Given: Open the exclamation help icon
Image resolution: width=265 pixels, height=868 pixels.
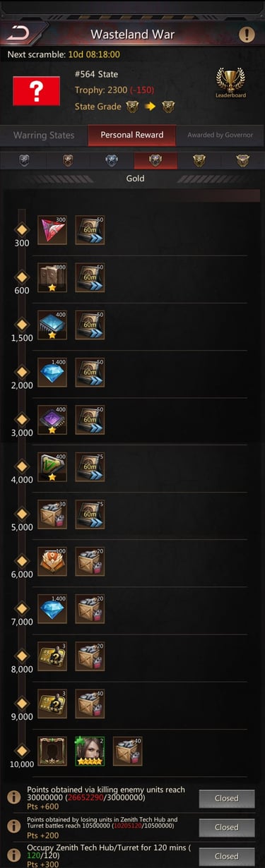Looking at the screenshot, I should tap(247, 34).
